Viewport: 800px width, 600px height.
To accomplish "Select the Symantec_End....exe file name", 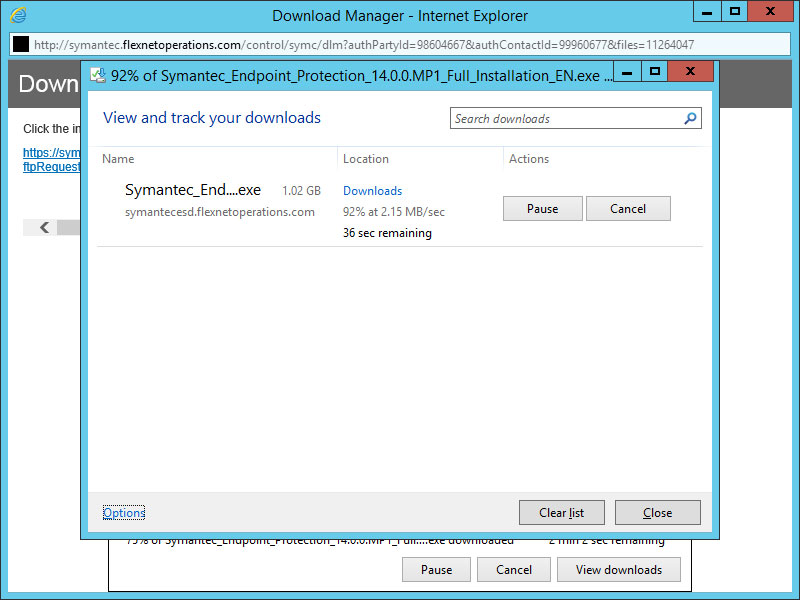I will (193, 190).
